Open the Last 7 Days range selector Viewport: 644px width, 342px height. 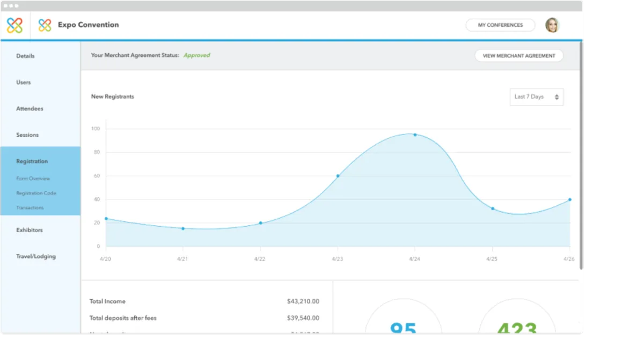[537, 97]
